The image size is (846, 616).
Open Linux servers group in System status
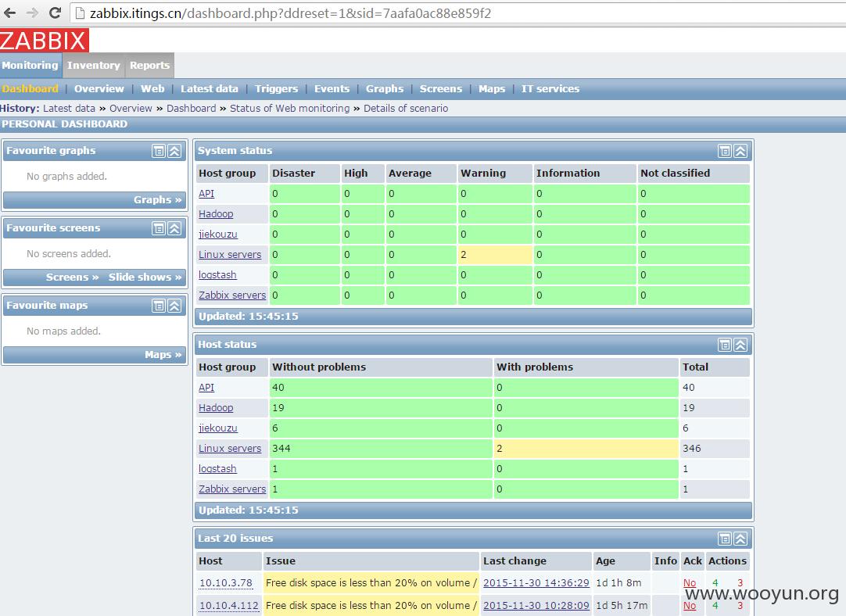tap(230, 255)
